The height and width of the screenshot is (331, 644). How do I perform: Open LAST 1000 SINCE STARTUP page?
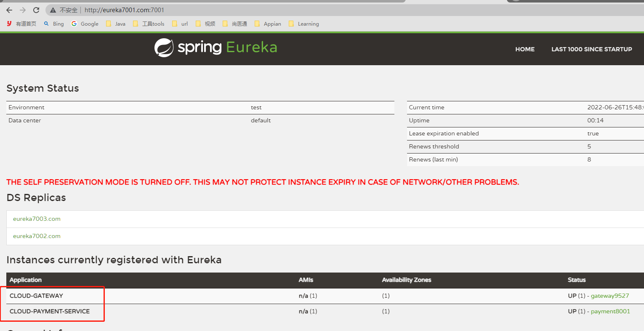pyautogui.click(x=592, y=49)
